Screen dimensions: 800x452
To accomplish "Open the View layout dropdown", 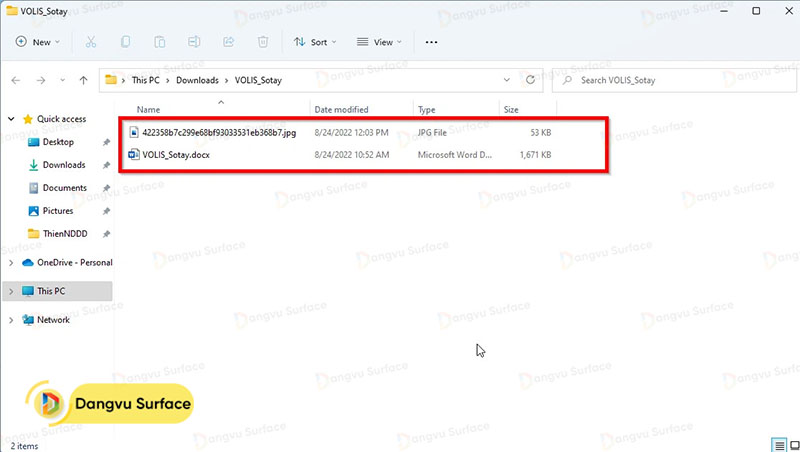I will [x=379, y=42].
